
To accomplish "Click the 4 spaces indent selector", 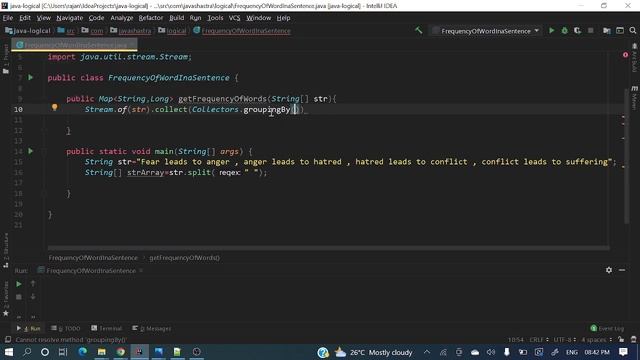I will click(x=597, y=340).
